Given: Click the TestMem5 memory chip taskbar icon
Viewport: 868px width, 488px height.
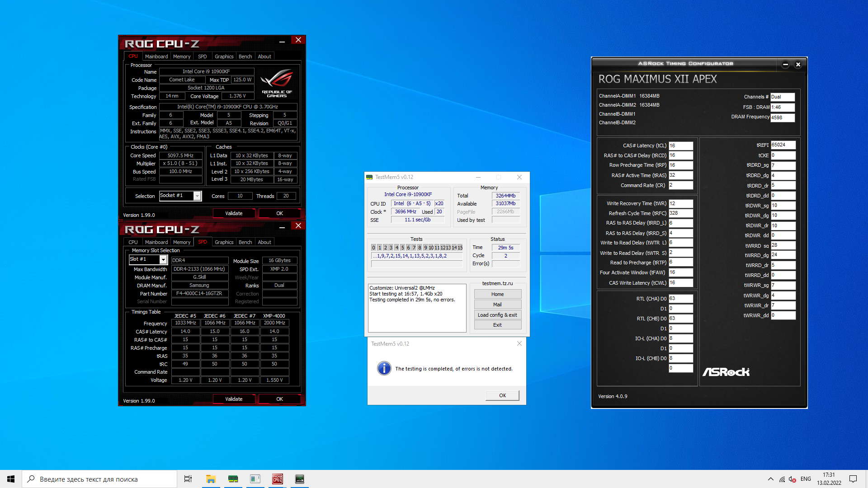Looking at the screenshot, I should [x=233, y=479].
